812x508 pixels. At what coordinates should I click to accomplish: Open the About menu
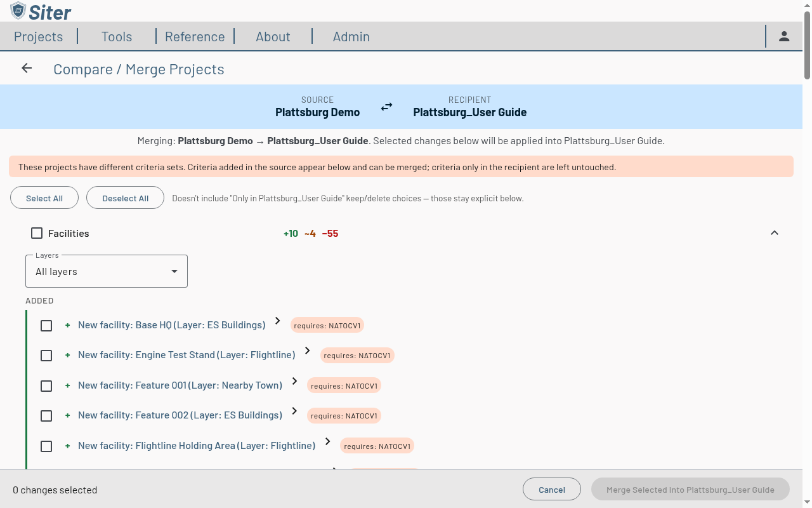click(273, 36)
